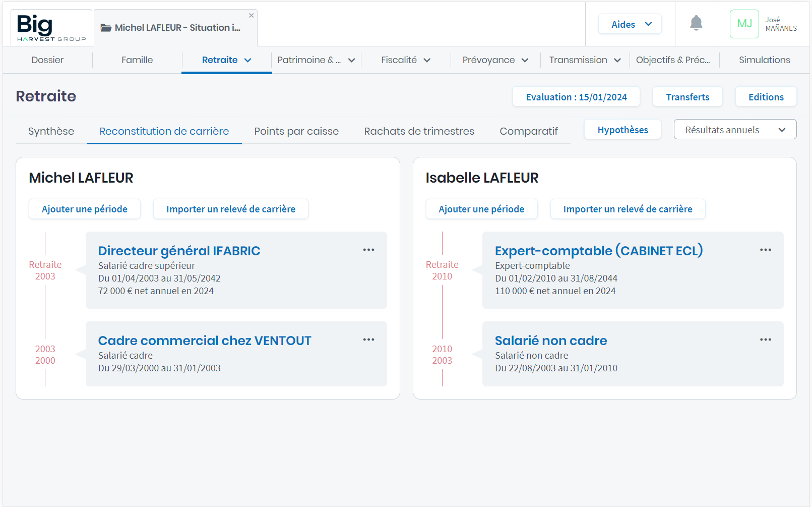Open options menu for Expert-comptable (CABINET ECL)
The height and width of the screenshot is (507, 812).
[x=765, y=250]
